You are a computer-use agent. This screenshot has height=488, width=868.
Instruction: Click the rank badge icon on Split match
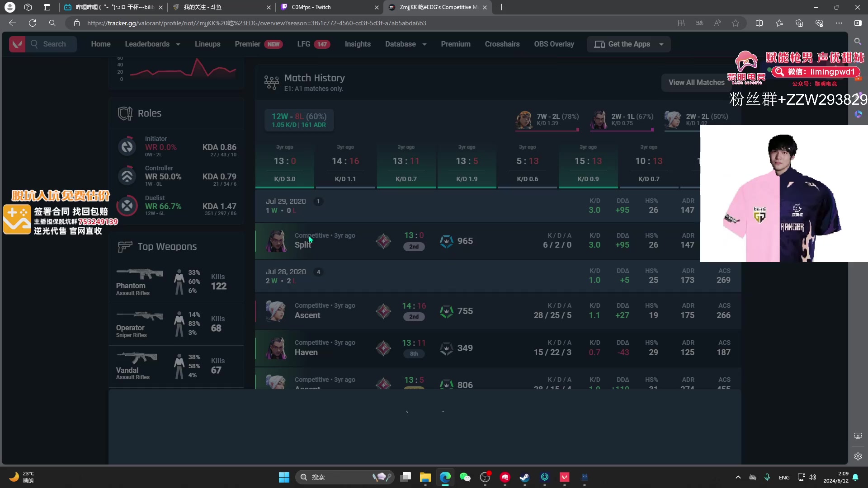tap(383, 241)
